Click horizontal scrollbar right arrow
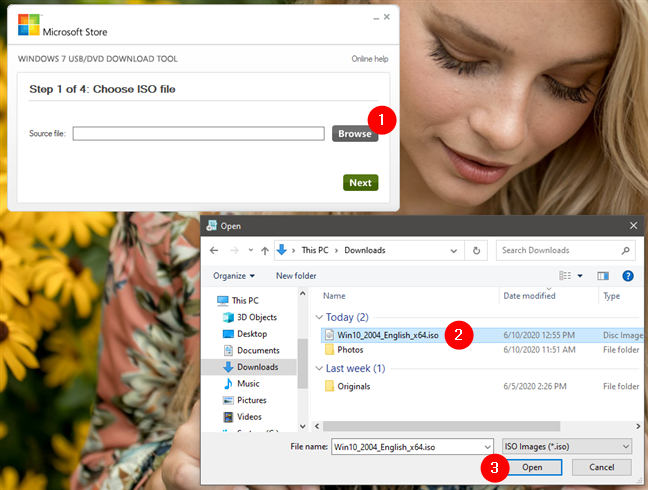The width and height of the screenshot is (648, 490). [x=638, y=426]
